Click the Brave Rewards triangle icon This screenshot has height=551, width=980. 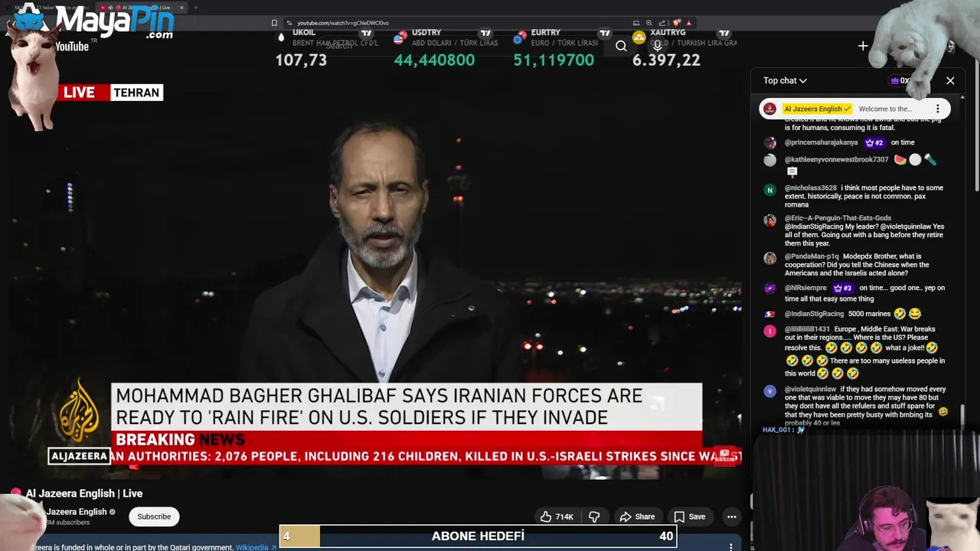point(689,23)
